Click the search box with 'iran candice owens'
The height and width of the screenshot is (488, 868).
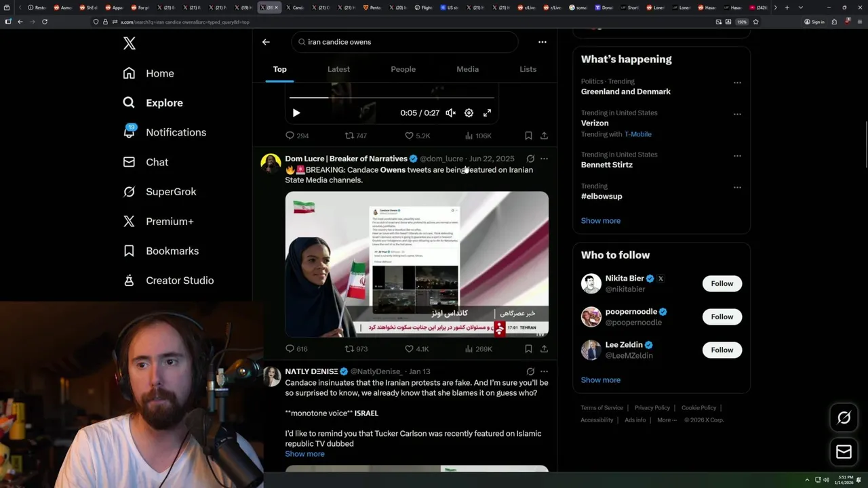[x=405, y=42]
